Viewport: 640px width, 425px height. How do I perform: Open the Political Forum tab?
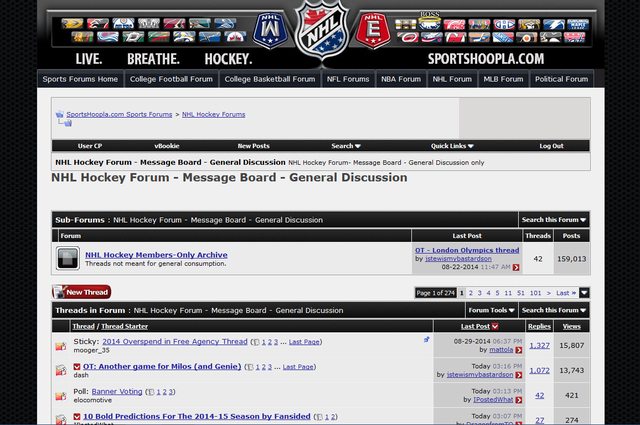coord(562,79)
